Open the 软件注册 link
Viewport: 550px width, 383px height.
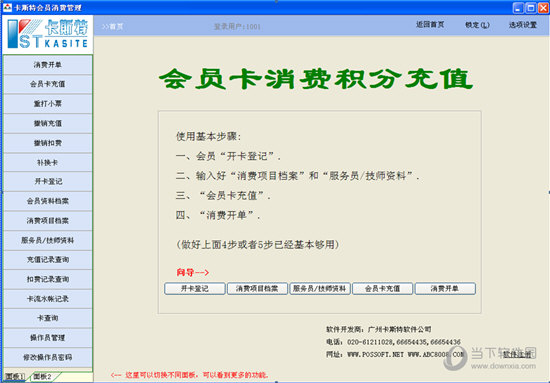517,355
